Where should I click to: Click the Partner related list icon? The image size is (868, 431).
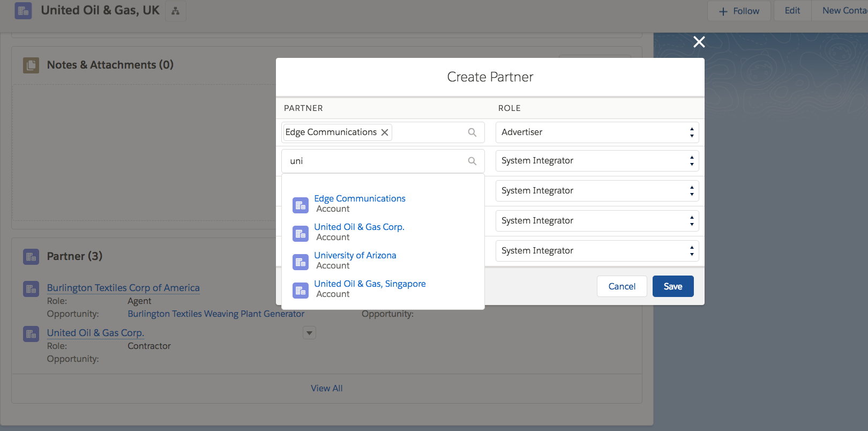31,257
